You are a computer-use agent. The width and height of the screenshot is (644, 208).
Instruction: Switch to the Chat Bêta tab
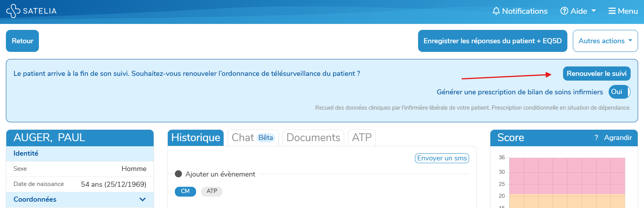tap(253, 138)
